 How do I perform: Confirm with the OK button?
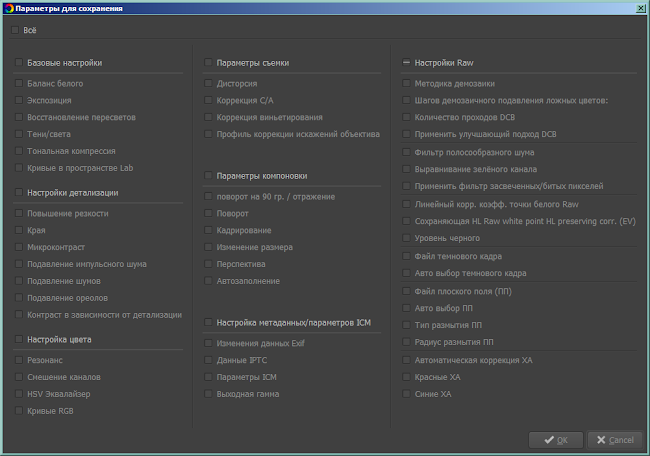pos(555,440)
